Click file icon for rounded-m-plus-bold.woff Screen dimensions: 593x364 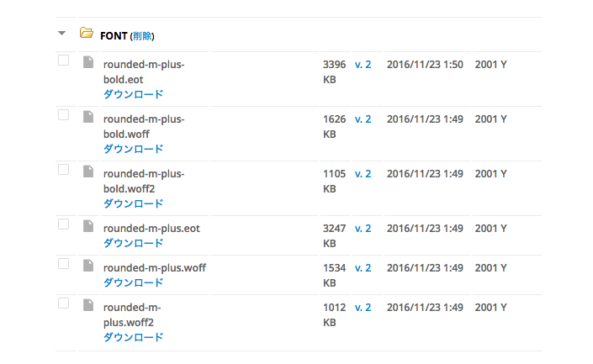coord(87,116)
